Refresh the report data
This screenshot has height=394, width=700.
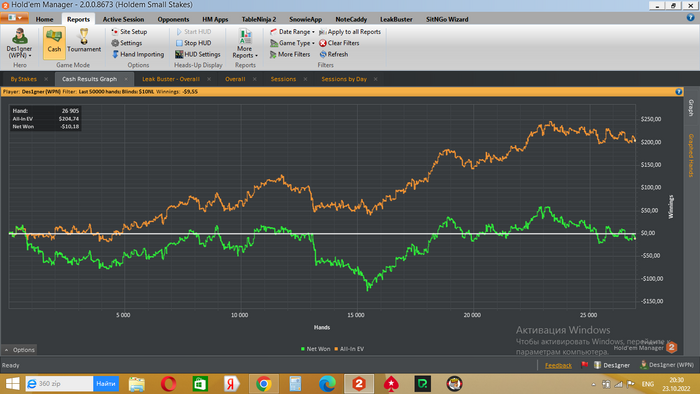click(333, 54)
